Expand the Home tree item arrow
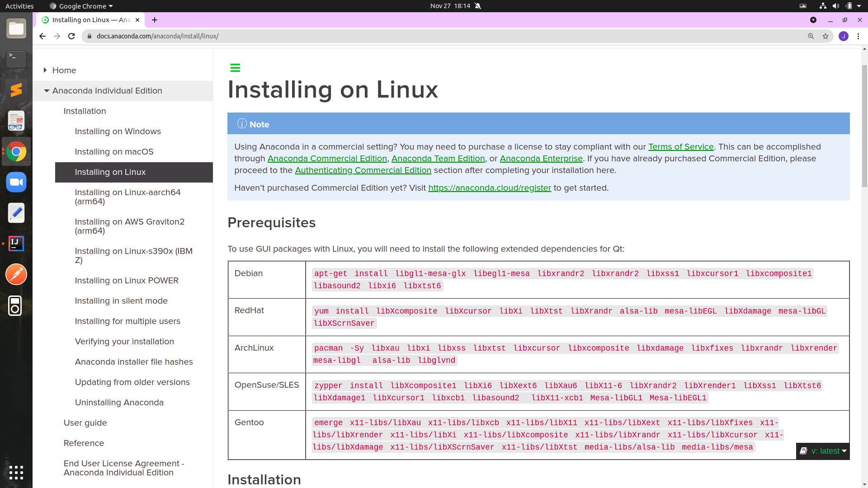The image size is (868, 488). (x=45, y=70)
